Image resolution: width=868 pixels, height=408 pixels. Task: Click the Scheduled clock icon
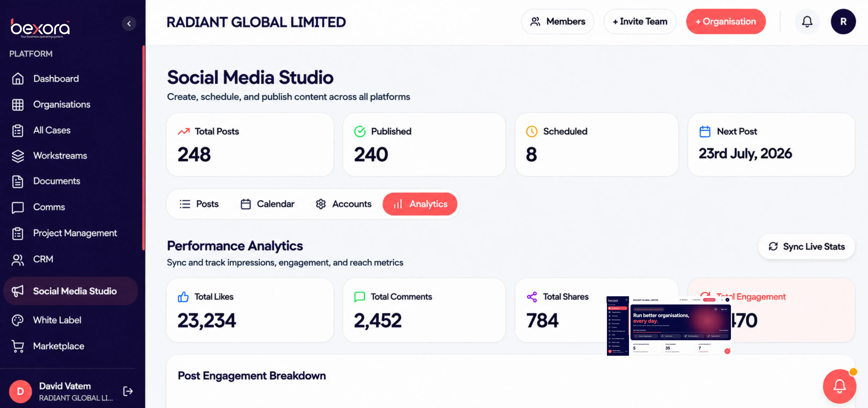(x=532, y=131)
